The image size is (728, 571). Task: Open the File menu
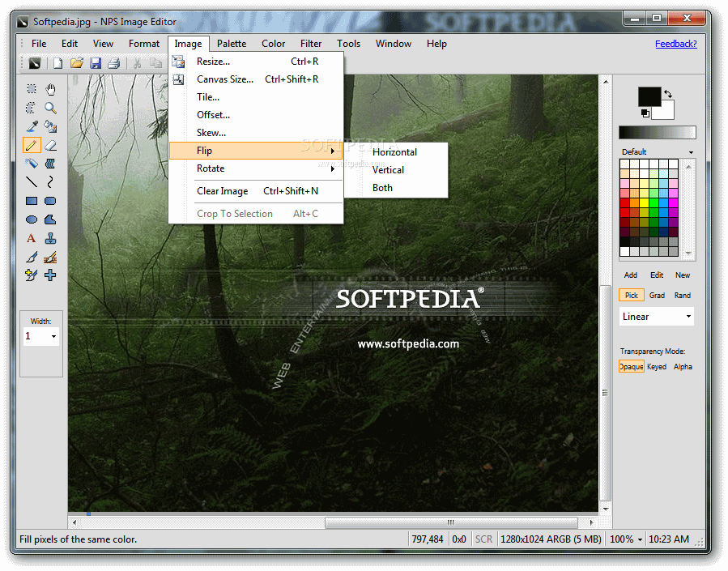[39, 44]
